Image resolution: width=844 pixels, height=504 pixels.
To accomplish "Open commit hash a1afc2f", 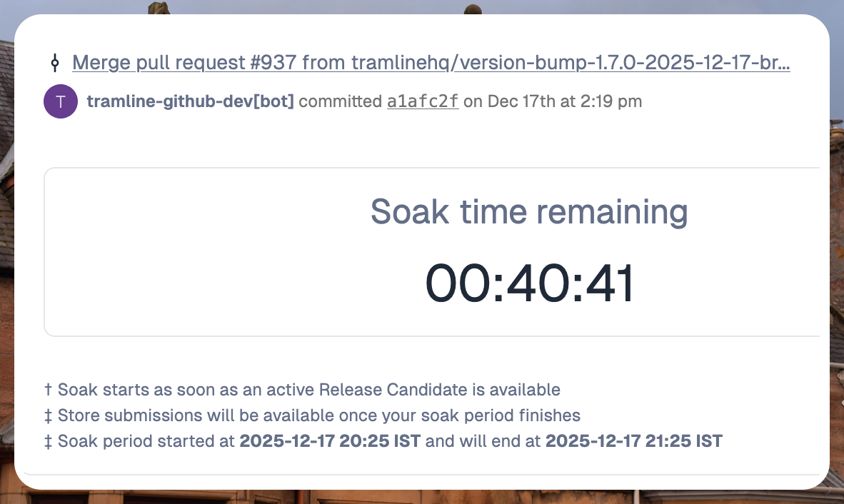I will (x=423, y=101).
